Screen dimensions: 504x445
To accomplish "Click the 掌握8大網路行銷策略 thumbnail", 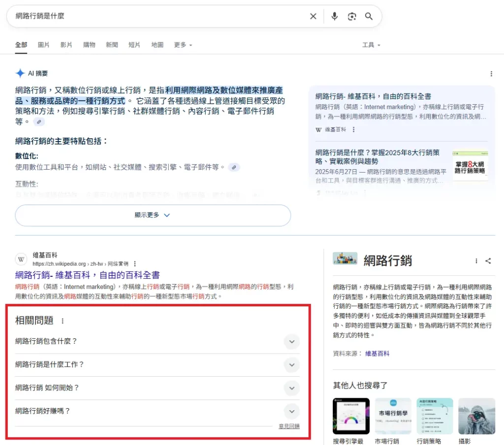I will [470, 166].
